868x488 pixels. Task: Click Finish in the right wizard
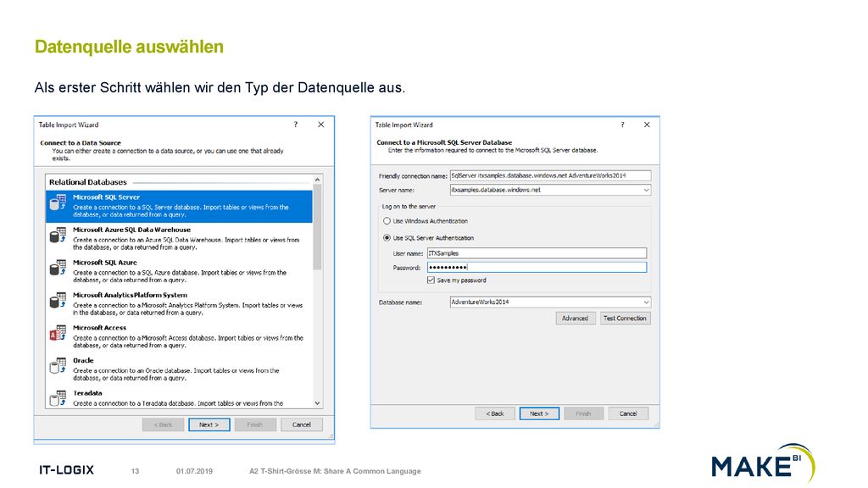(x=583, y=413)
